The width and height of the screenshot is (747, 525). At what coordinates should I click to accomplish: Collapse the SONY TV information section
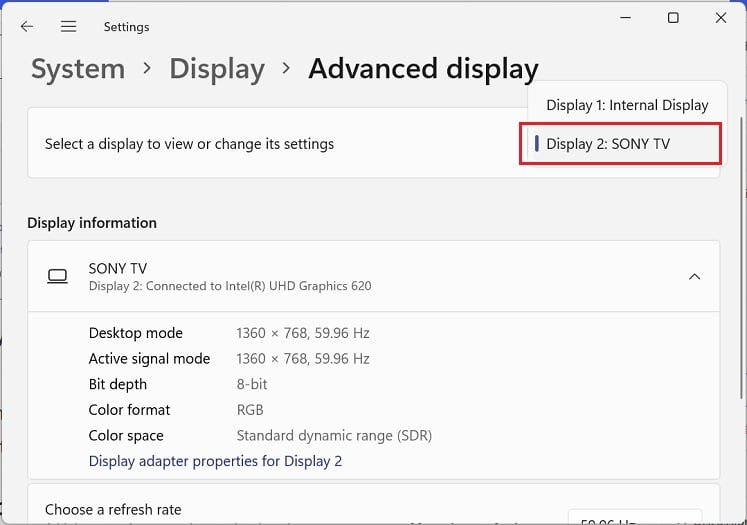pos(694,276)
